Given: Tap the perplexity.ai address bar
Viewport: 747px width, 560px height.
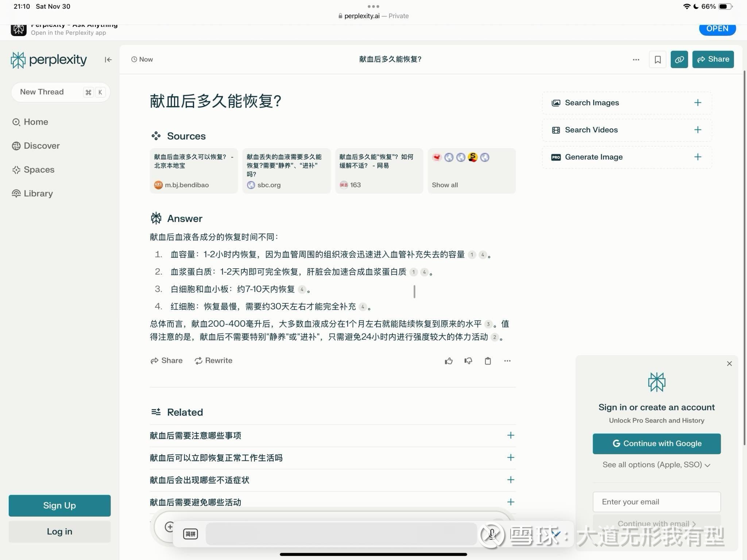Looking at the screenshot, I should [373, 16].
